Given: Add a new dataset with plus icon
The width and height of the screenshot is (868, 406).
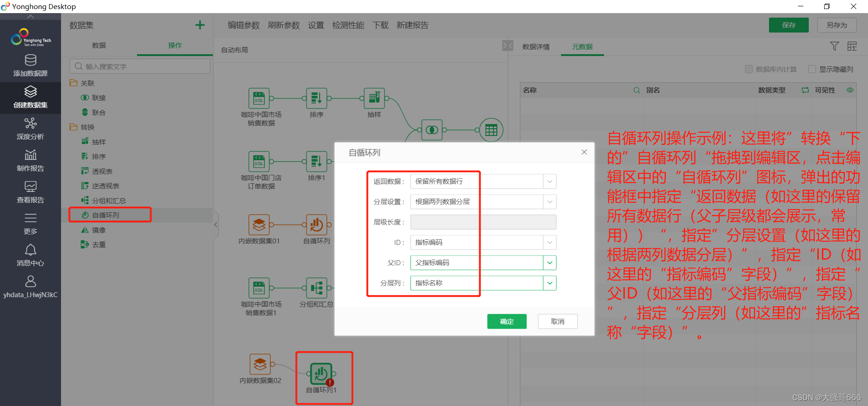Looking at the screenshot, I should tap(200, 25).
